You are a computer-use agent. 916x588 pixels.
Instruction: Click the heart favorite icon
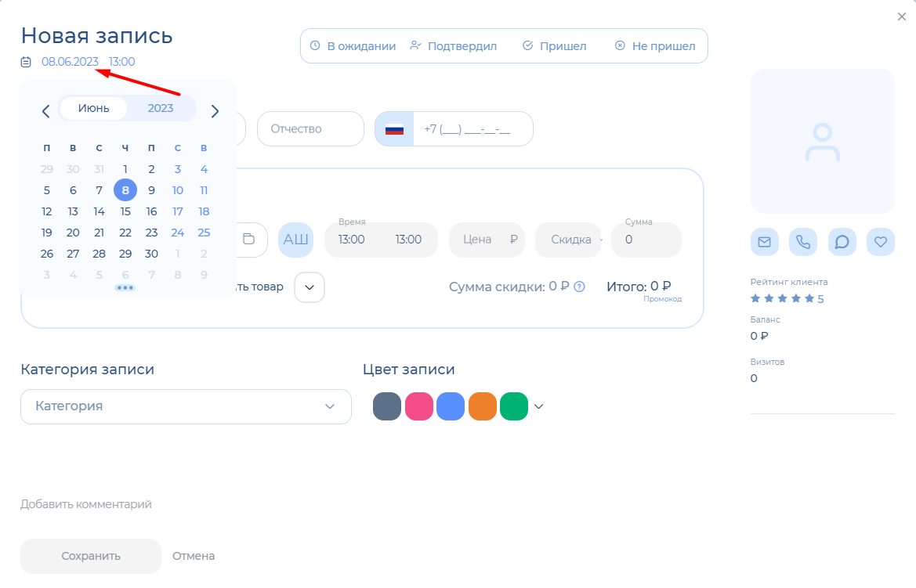(x=881, y=242)
